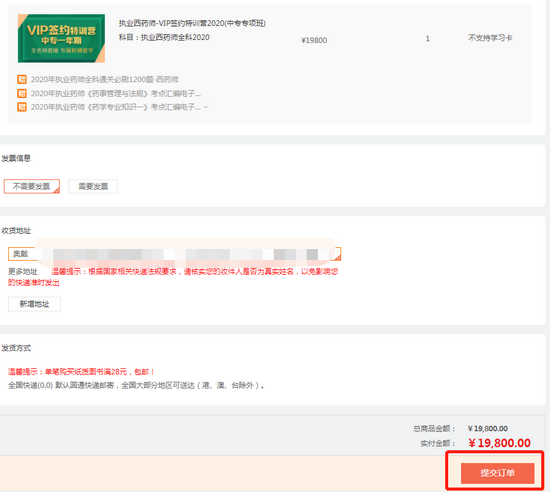The width and height of the screenshot is (550, 492).
Task: Select the highlighted shipping address box
Action: [174, 254]
